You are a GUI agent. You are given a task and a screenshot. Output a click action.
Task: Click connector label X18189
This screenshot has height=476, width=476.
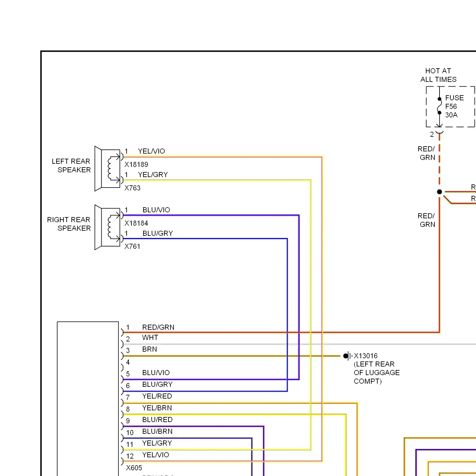click(136, 164)
